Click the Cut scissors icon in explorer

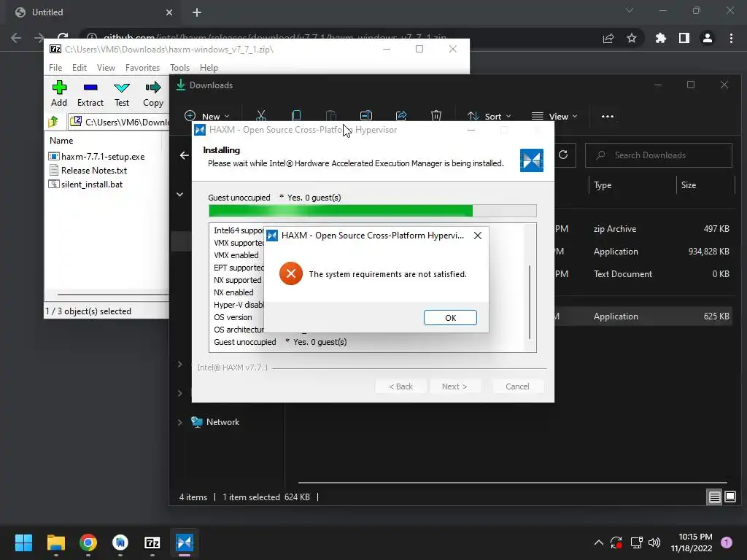(x=260, y=116)
